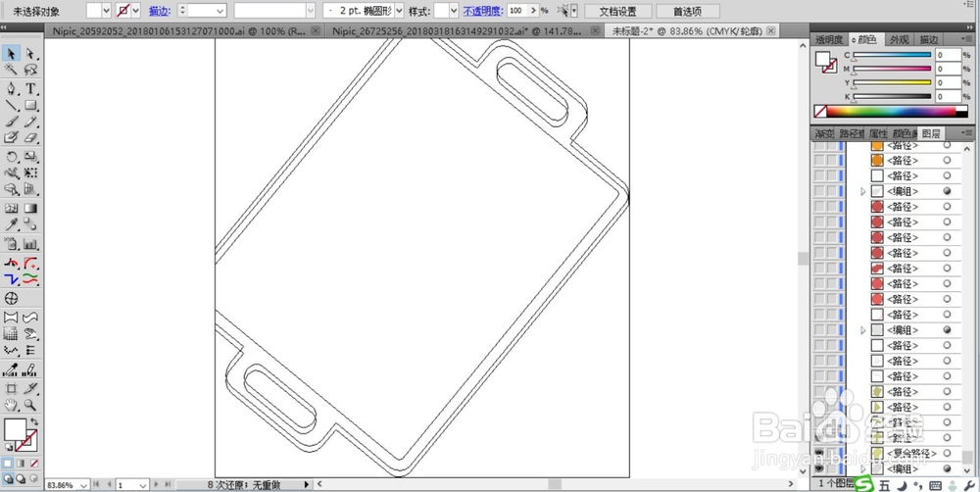Select the Perspective Grid tool
980x492 pixels.
30,188
